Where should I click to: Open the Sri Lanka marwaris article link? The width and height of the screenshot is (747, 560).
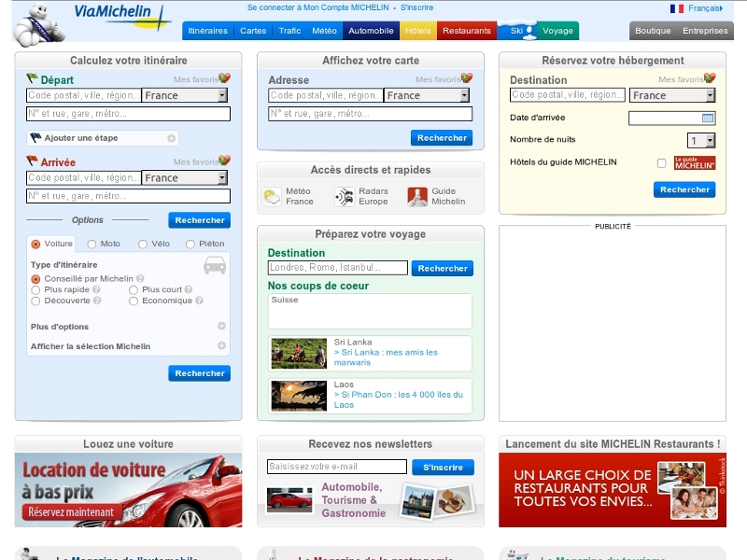tap(386, 357)
